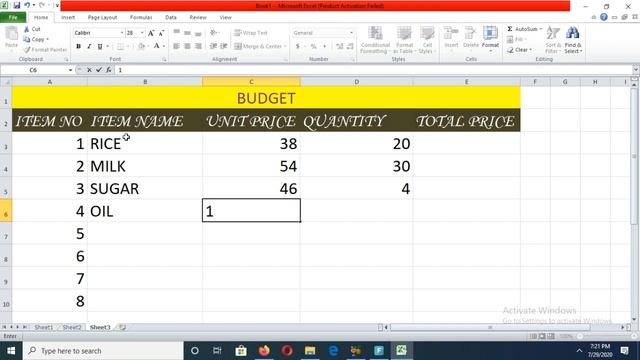Open Conditional Formatting dropdown
Image resolution: width=640 pixels, height=360 pixels.
click(375, 40)
